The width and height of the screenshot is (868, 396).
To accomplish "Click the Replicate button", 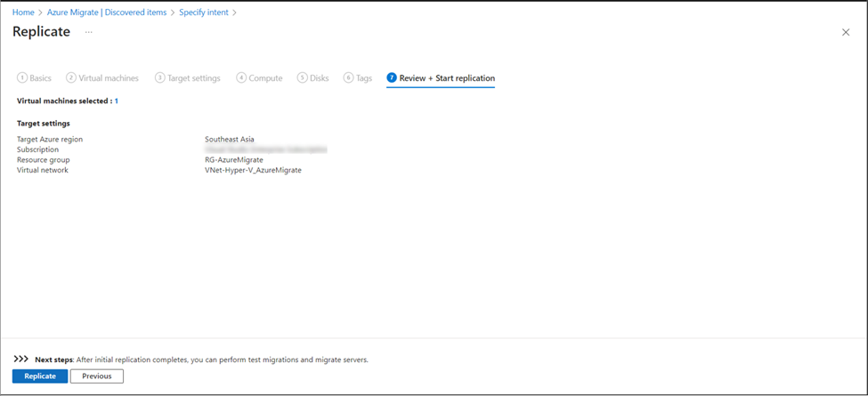I will click(x=40, y=376).
